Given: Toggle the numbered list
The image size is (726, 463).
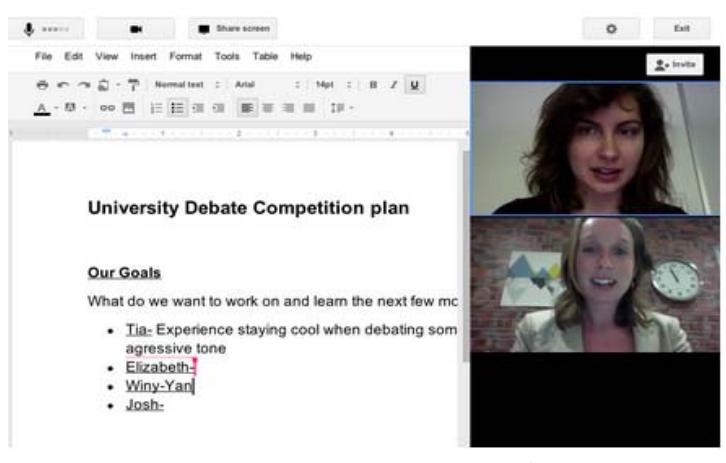Looking at the screenshot, I should pyautogui.click(x=156, y=108).
